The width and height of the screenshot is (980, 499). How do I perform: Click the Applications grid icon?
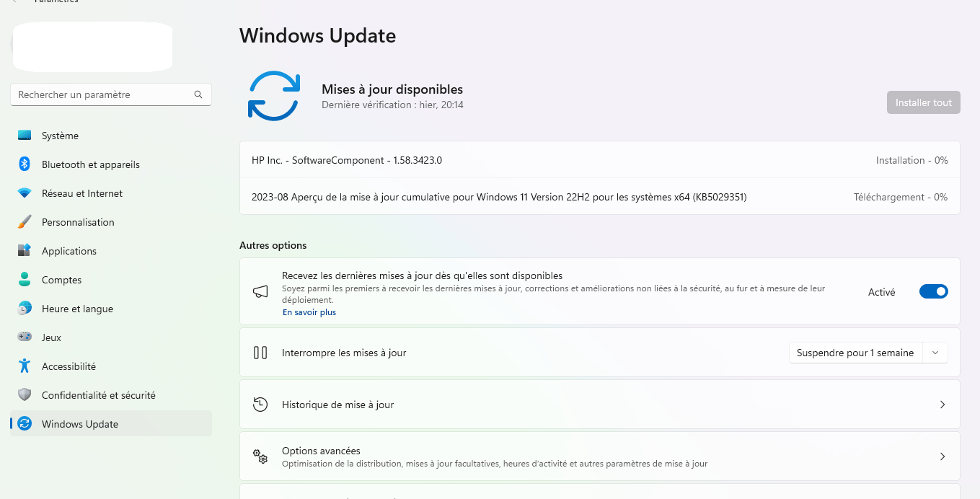(x=25, y=251)
